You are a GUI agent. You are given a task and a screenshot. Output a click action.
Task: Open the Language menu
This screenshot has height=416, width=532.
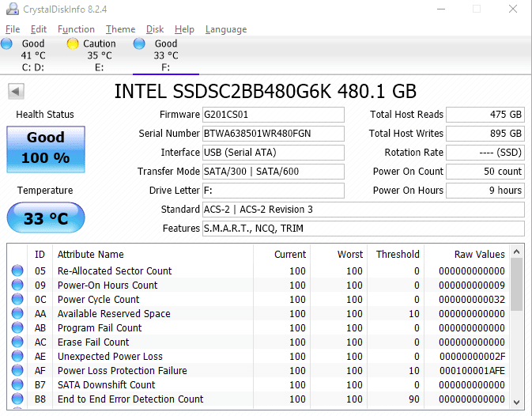[225, 29]
